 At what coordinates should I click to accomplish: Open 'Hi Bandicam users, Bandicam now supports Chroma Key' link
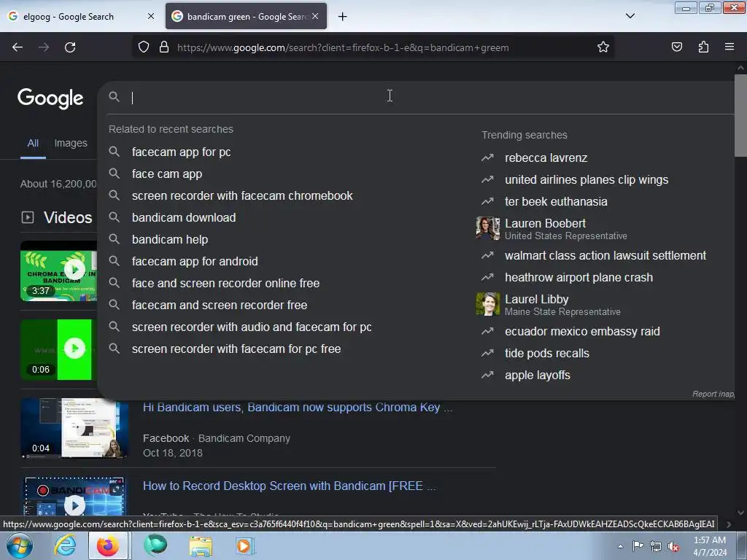[298, 407]
